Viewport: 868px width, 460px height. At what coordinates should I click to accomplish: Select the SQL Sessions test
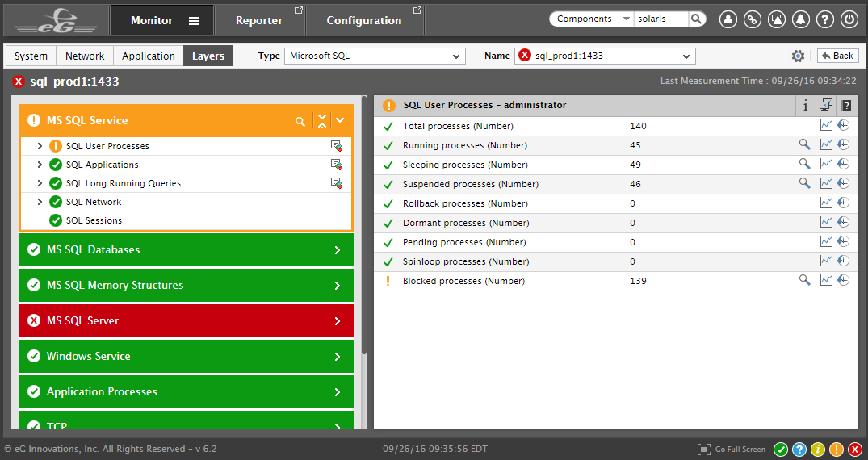(x=94, y=220)
